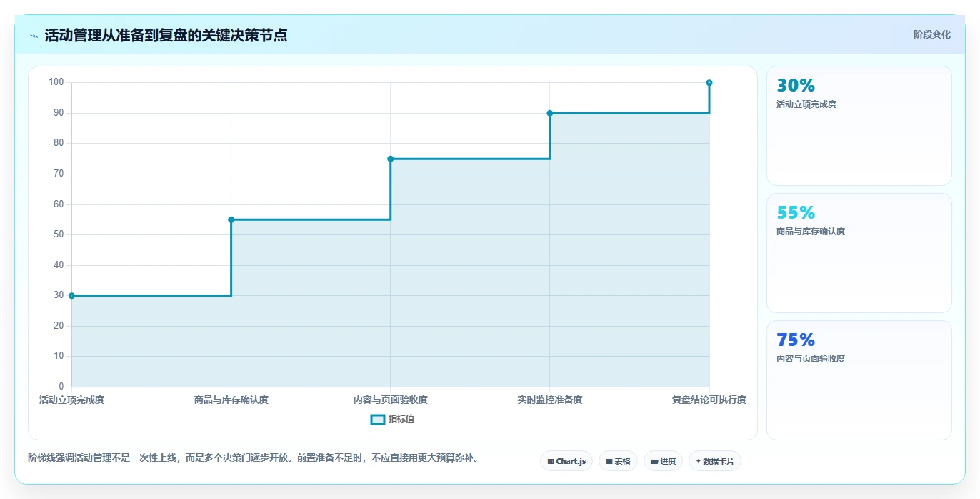Click the y-axis tick 100

point(56,82)
